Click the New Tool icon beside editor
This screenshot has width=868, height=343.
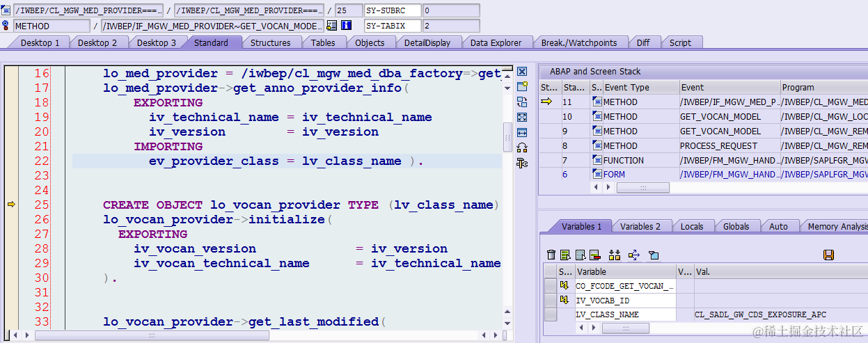[x=522, y=86]
